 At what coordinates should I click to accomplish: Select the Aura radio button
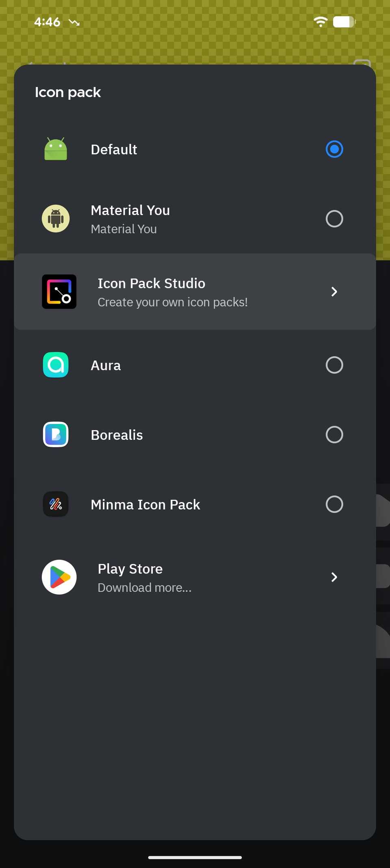coord(334,365)
